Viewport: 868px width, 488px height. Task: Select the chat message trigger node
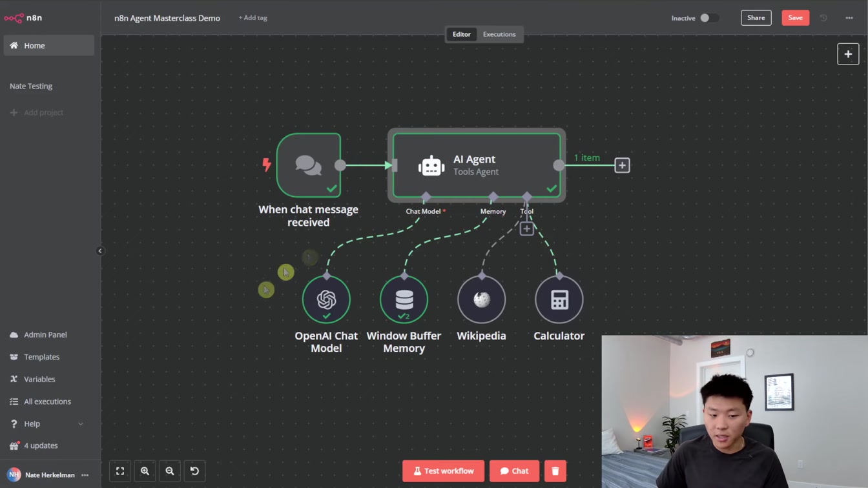coord(309,165)
